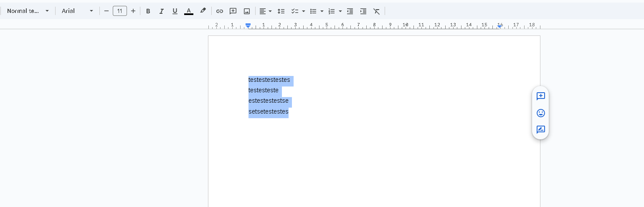
Task: Insert a link using the link icon
Action: pos(220,11)
